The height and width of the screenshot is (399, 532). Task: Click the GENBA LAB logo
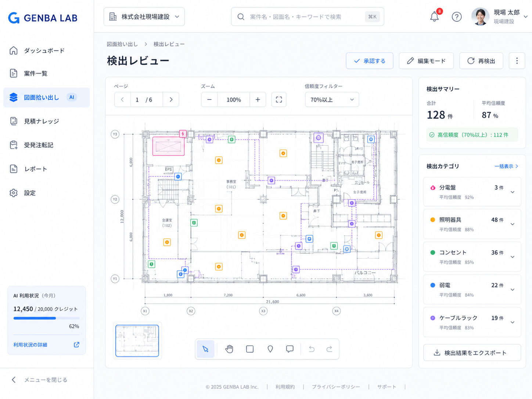click(43, 18)
